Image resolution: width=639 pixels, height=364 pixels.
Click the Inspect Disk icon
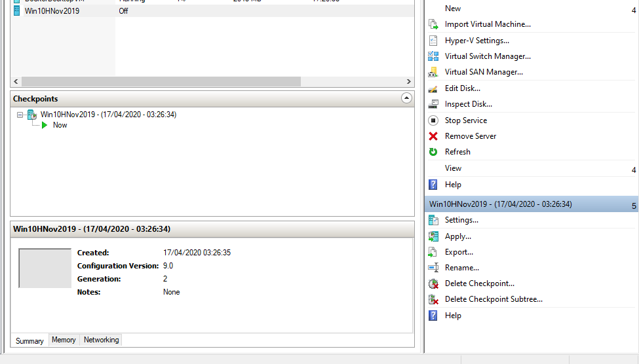[x=433, y=104]
